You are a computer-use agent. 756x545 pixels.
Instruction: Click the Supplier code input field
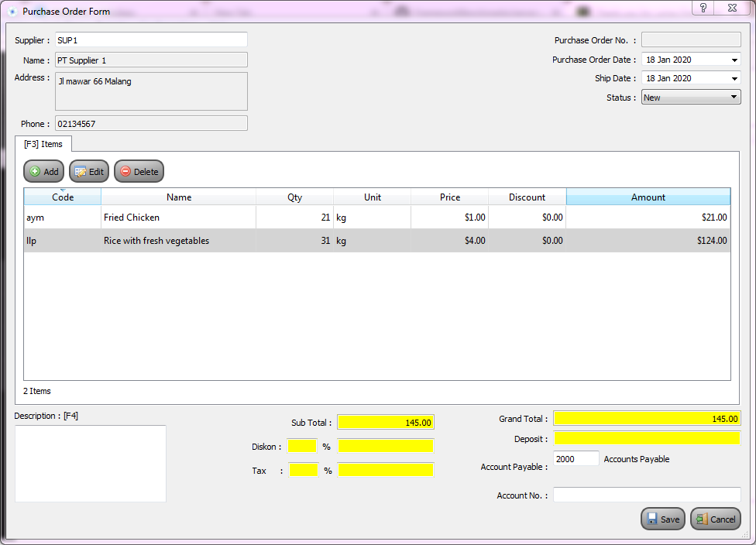click(150, 40)
